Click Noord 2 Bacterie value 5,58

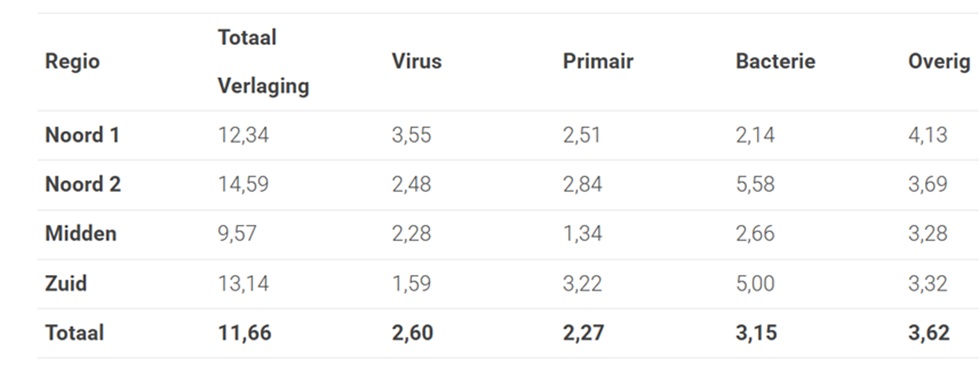click(x=755, y=185)
